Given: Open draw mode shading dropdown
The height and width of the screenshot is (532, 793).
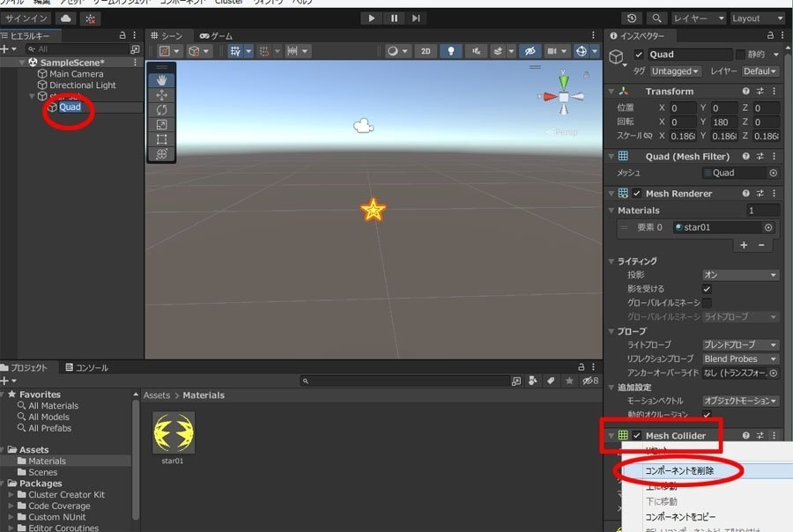Looking at the screenshot, I should (398, 51).
